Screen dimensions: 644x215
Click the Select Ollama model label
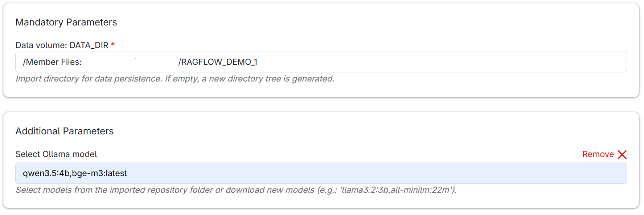click(56, 154)
